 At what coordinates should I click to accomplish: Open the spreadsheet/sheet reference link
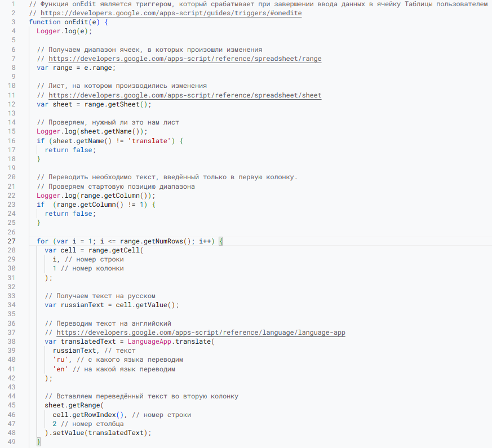(185, 95)
